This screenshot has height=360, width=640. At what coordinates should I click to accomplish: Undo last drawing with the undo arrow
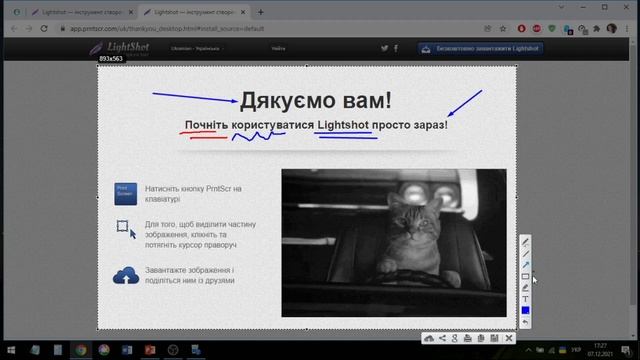click(525, 322)
